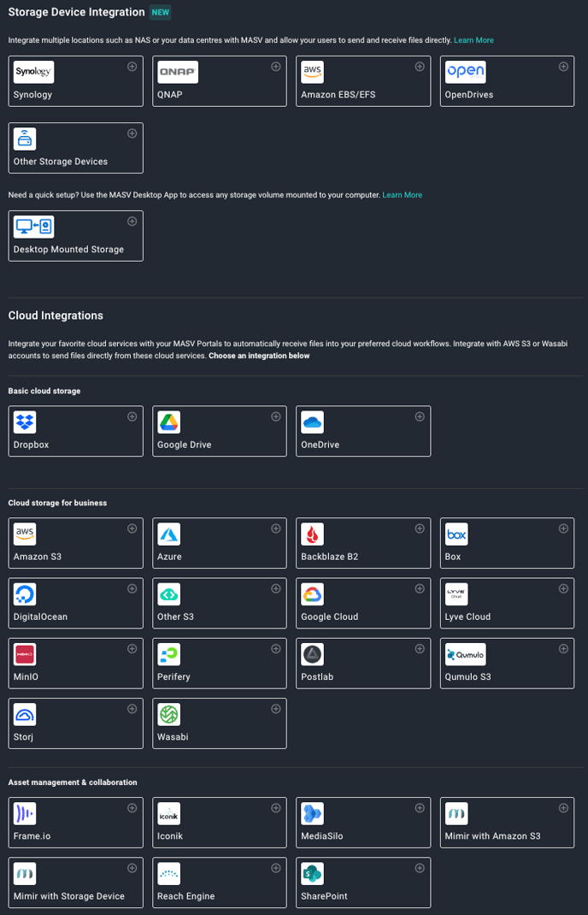Click plus icon on Wasabi card
Screen dimensions: 588x915
[276, 708]
